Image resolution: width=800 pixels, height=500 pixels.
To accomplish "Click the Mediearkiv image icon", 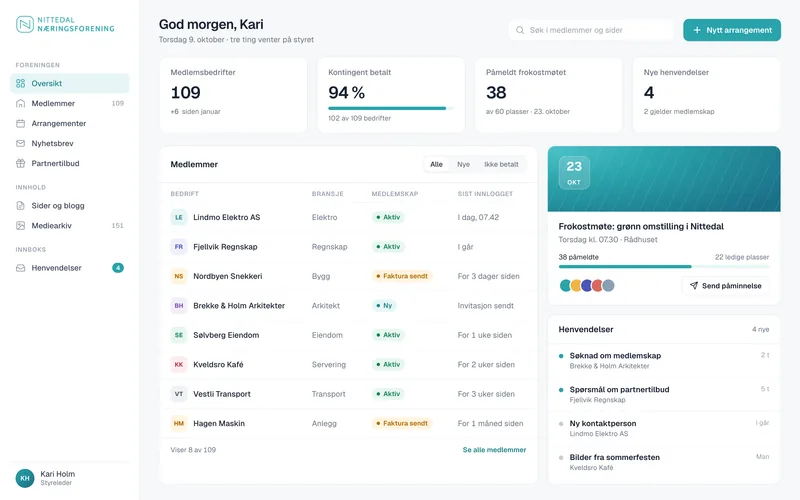I will (x=20, y=226).
